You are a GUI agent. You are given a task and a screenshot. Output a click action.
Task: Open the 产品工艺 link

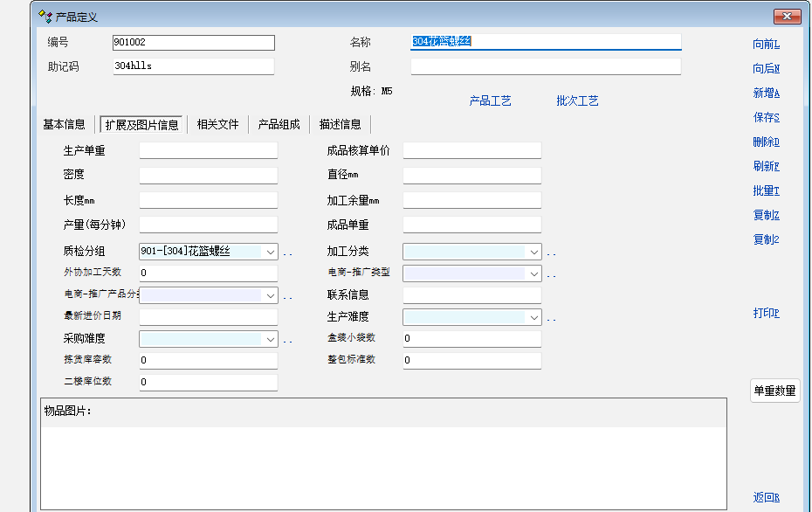[491, 101]
